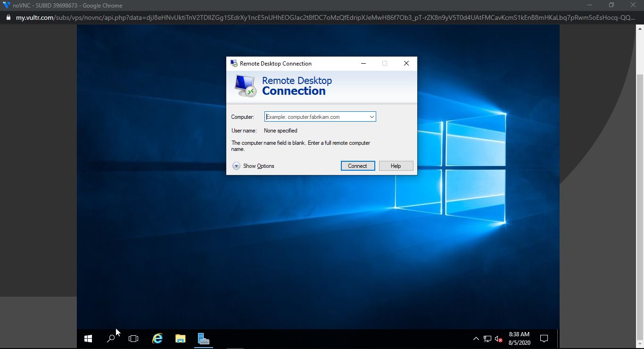This screenshot has width=644, height=349.
Task: Expand Show Options
Action: pyautogui.click(x=253, y=166)
